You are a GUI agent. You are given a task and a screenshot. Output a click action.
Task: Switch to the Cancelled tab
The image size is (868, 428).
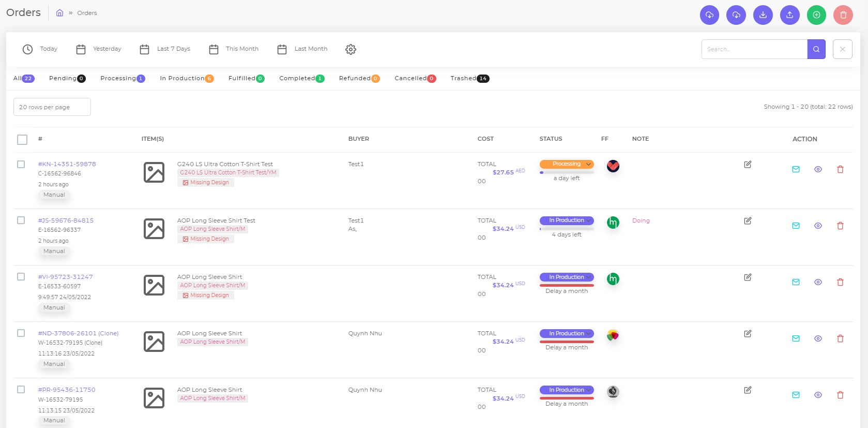tap(415, 79)
